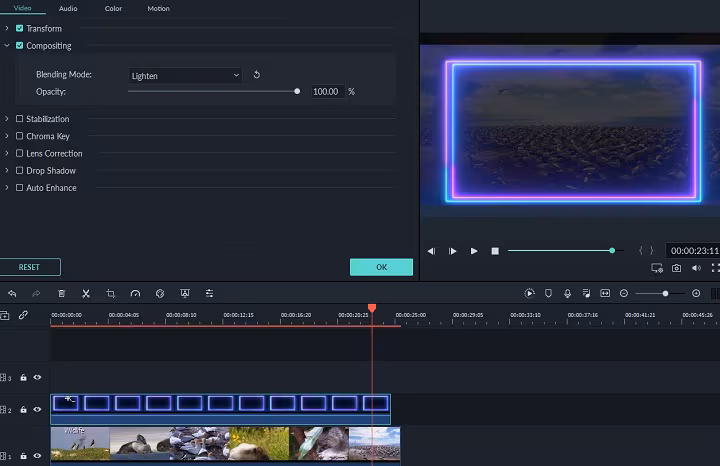Hide track 3 with its eye icon
Screen dimensions: 720x466
(37, 377)
